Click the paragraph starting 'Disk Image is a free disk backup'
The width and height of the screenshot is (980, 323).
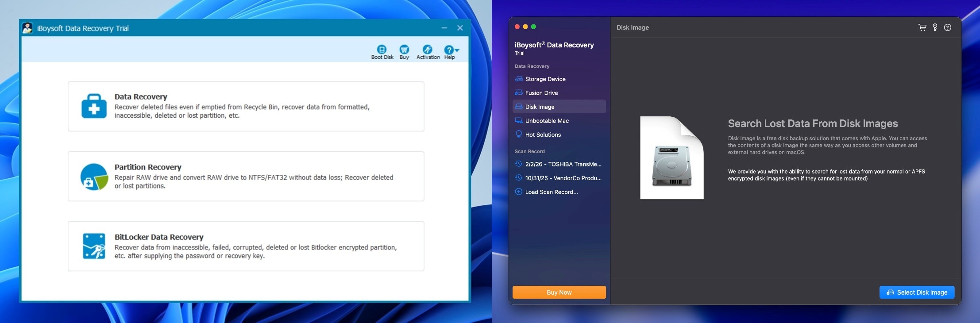pyautogui.click(x=827, y=145)
